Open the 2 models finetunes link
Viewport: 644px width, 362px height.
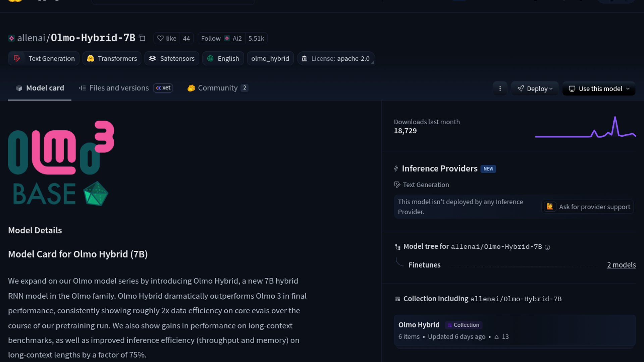pos(621,265)
